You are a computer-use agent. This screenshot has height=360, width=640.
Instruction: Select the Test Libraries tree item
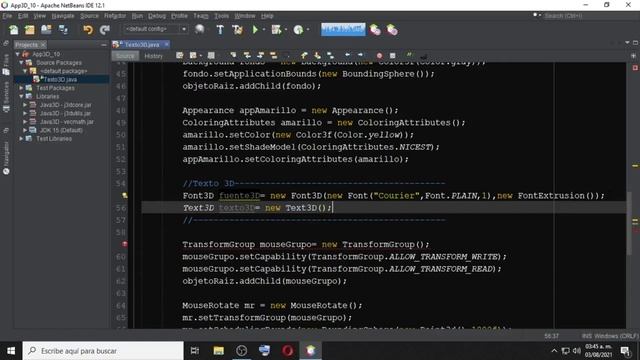(x=54, y=139)
